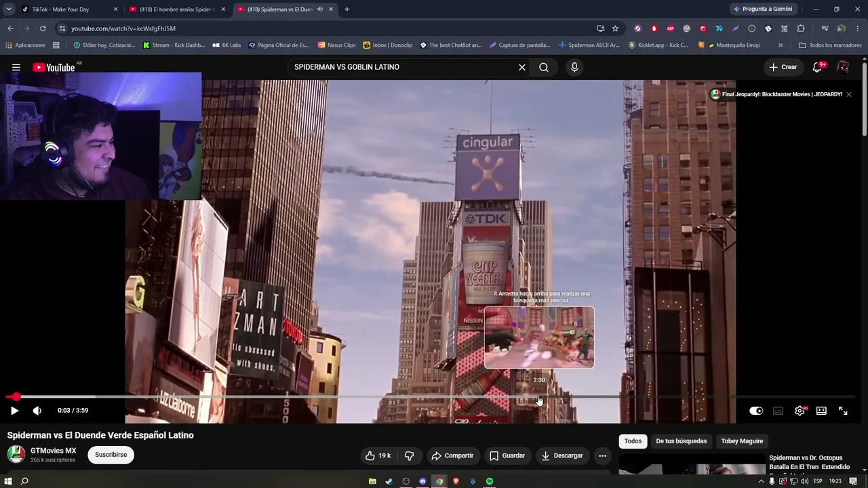This screenshot has height=488, width=868.
Task: Select the Tobey Maguire chip
Action: [742, 441]
